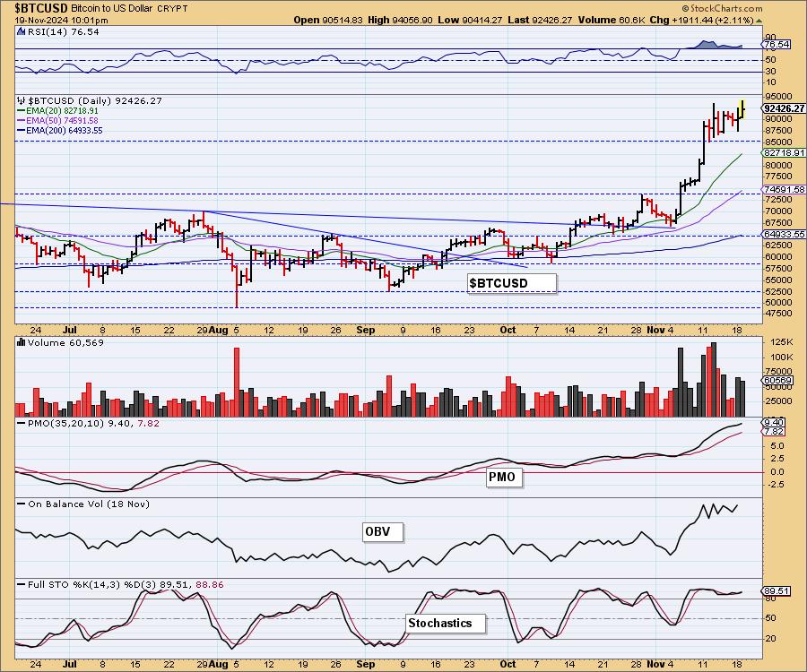Click the line marker before On Balance Vol

click(x=22, y=504)
